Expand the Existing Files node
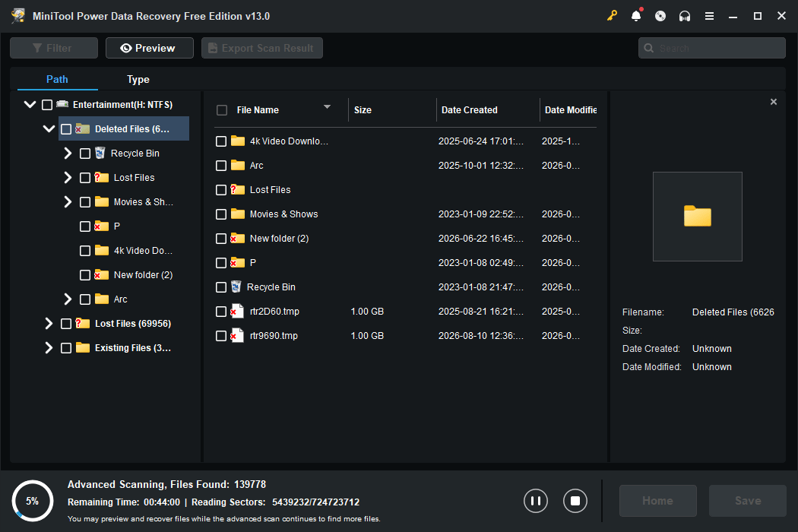This screenshot has width=798, height=532. [49, 348]
